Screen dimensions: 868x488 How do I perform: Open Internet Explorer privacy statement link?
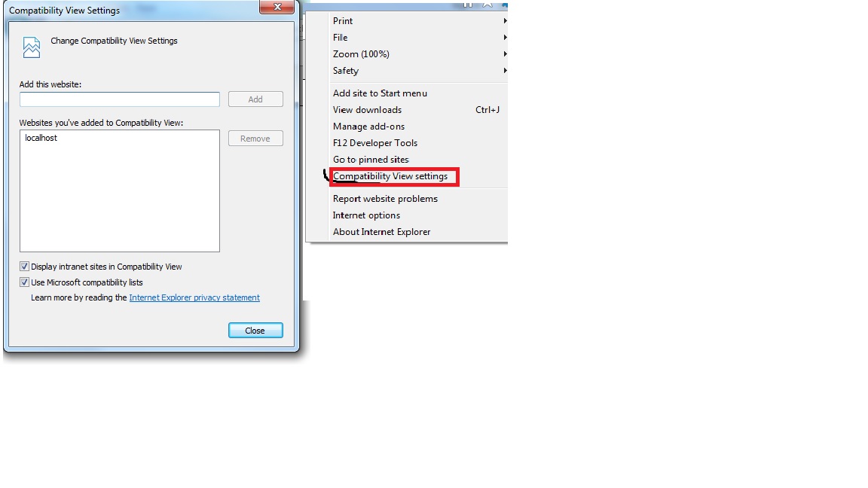[194, 297]
